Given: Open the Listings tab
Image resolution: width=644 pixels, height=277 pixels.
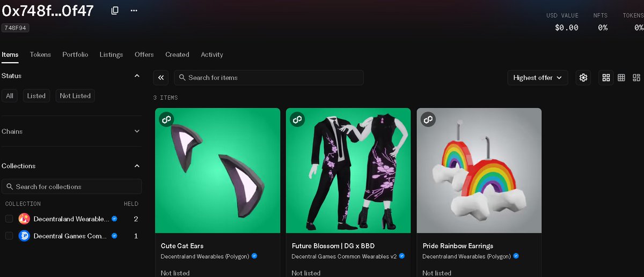Looking at the screenshot, I should click(111, 55).
